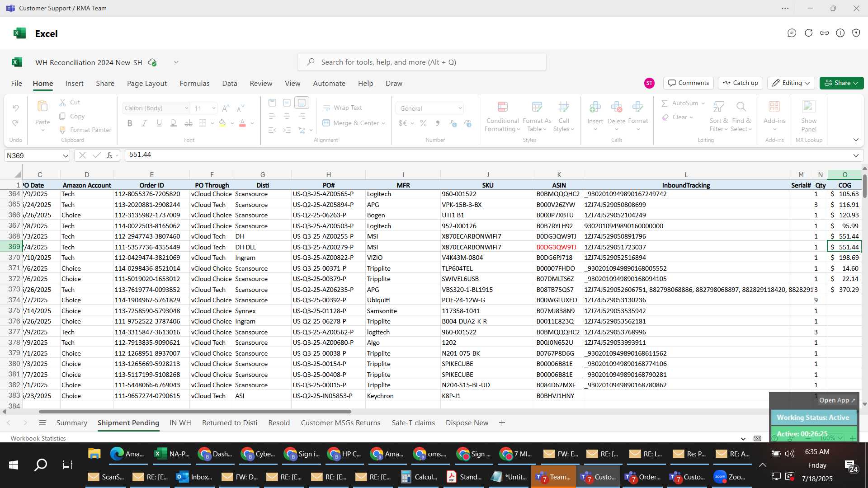
Task: Apply percent style icon
Action: [423, 123]
